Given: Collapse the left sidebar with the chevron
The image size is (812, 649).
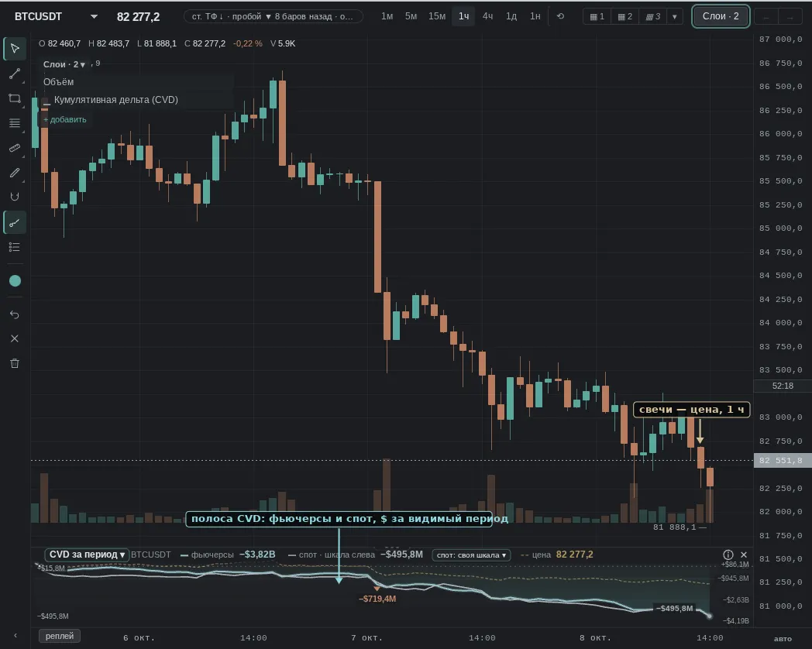Looking at the screenshot, I should click(x=15, y=636).
